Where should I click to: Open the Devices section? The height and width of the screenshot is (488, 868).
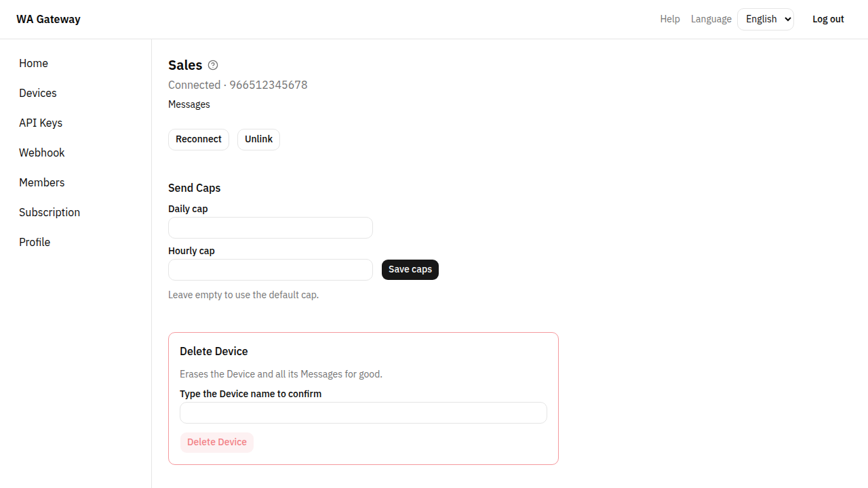38,93
